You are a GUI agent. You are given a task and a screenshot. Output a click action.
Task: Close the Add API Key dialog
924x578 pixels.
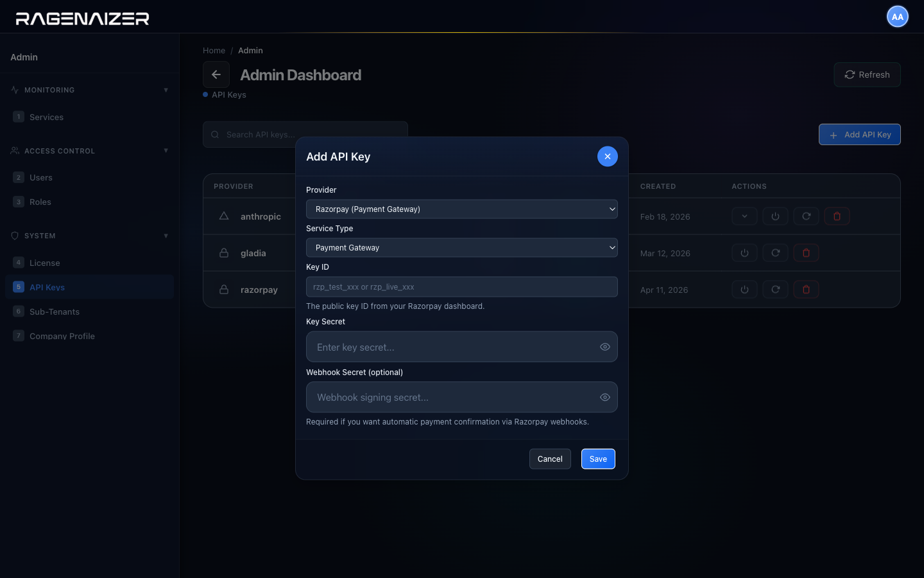(x=607, y=156)
